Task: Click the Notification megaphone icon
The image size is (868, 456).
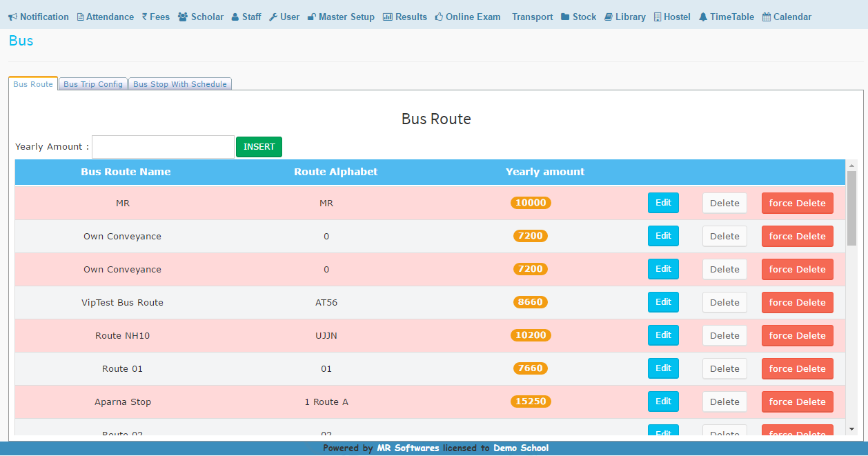Action: [x=12, y=17]
